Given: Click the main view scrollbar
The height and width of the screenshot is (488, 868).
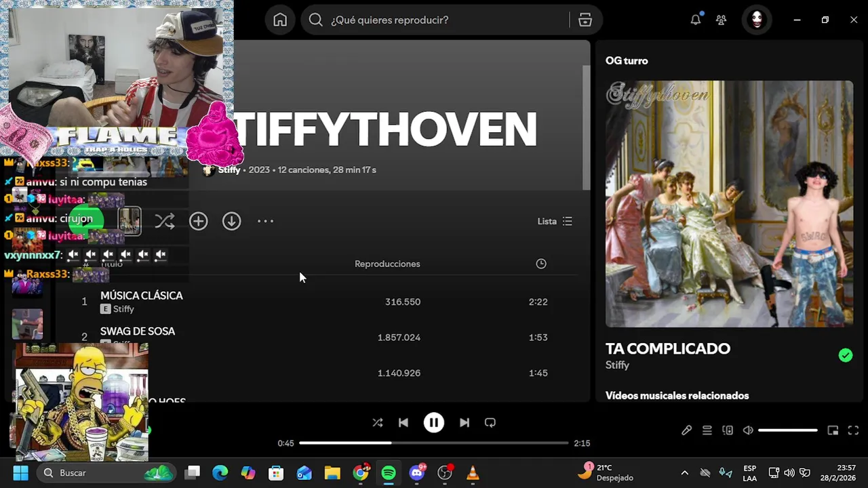Looking at the screenshot, I should (587, 127).
